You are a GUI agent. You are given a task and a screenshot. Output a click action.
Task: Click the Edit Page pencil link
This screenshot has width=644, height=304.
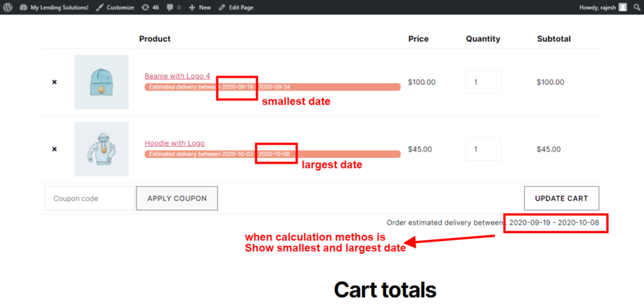(235, 7)
